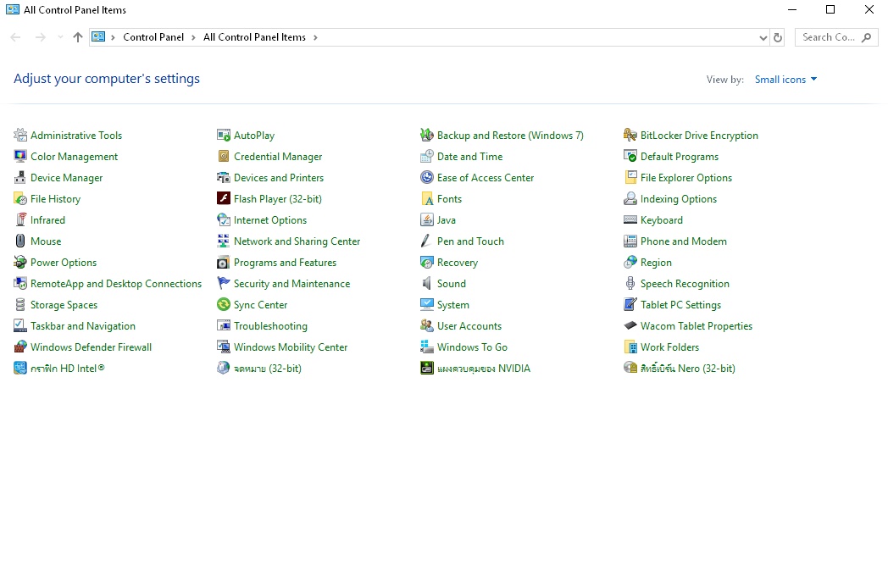Image resolution: width=888 pixels, height=588 pixels.
Task: Open the Tablet PC Settings link
Action: pos(680,305)
